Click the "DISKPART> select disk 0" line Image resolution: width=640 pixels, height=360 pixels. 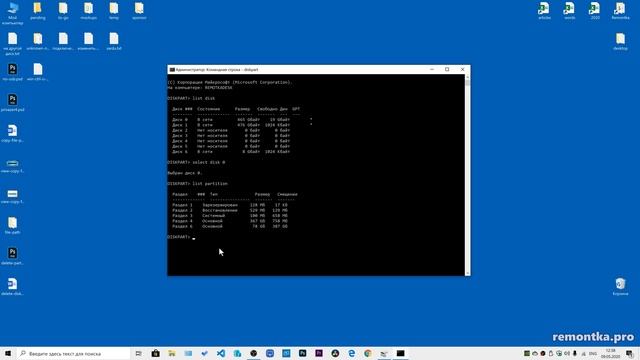(x=196, y=162)
